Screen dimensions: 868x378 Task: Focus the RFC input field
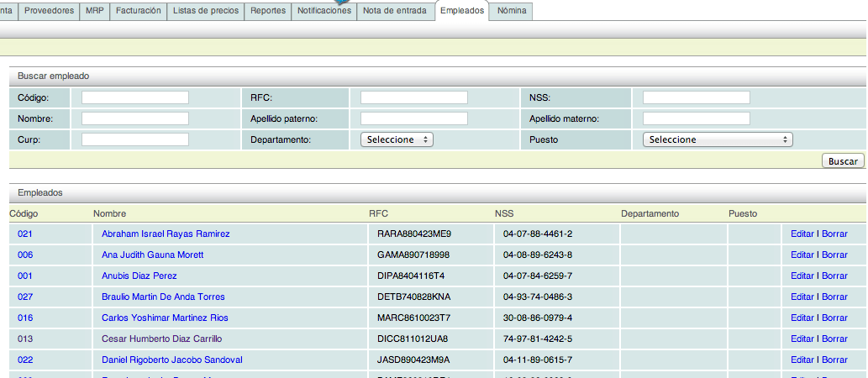(413, 97)
